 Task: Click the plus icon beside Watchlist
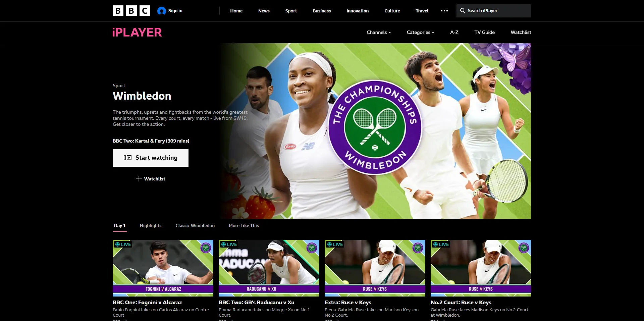pos(139,179)
